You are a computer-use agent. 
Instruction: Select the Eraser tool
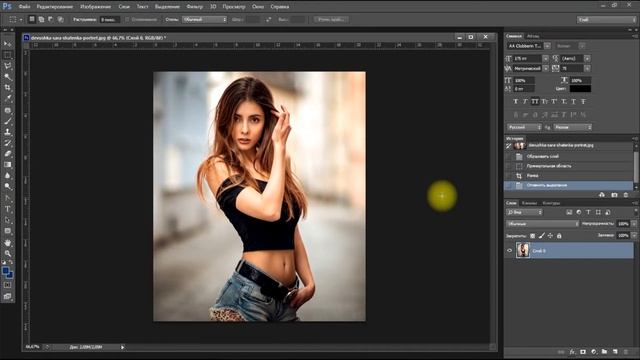click(7, 154)
